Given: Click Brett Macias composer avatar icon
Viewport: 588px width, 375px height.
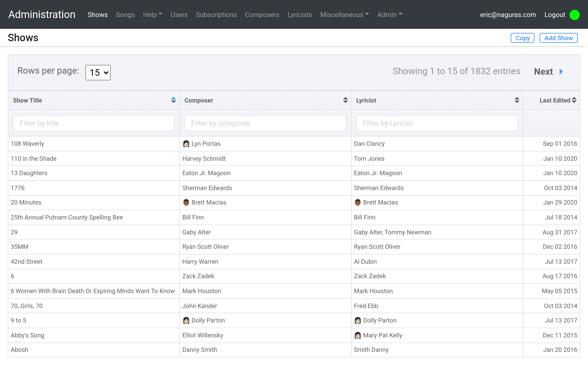Looking at the screenshot, I should 186,202.
